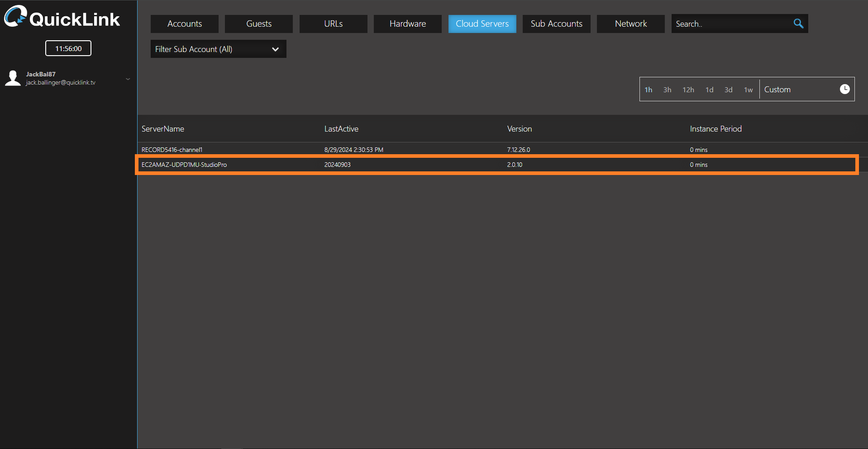This screenshot has height=449, width=868.
Task: Go to the Hardware tab
Action: tap(407, 24)
